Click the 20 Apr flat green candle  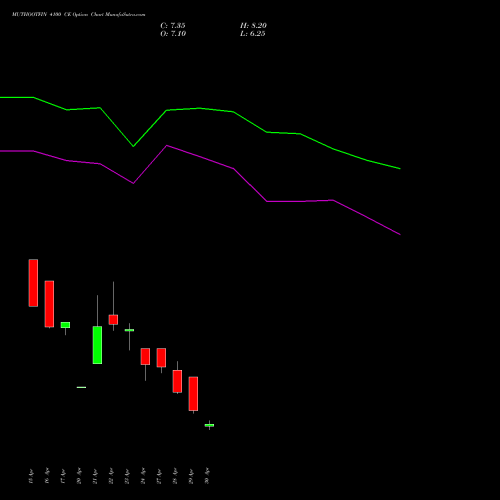[81, 387]
